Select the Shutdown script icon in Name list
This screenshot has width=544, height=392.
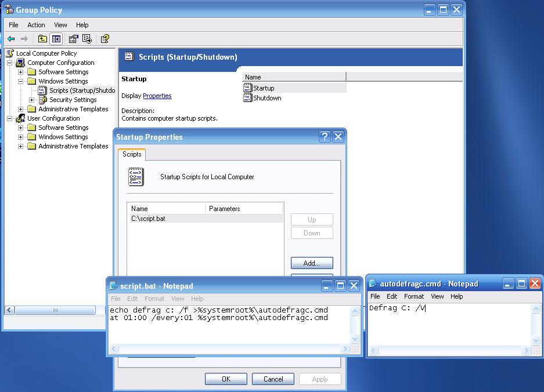click(x=247, y=97)
